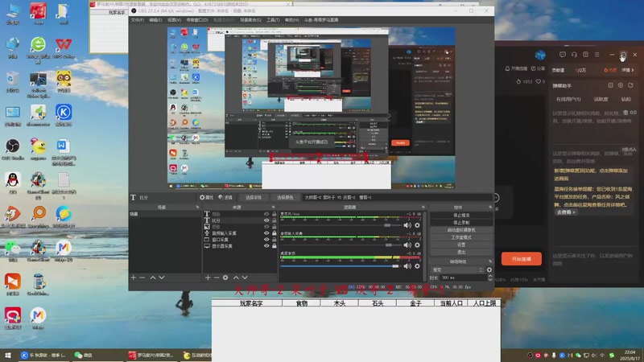644x362 pixels.
Task: Mute the 麦克风/Aux channel speaker
Action: (x=407, y=225)
